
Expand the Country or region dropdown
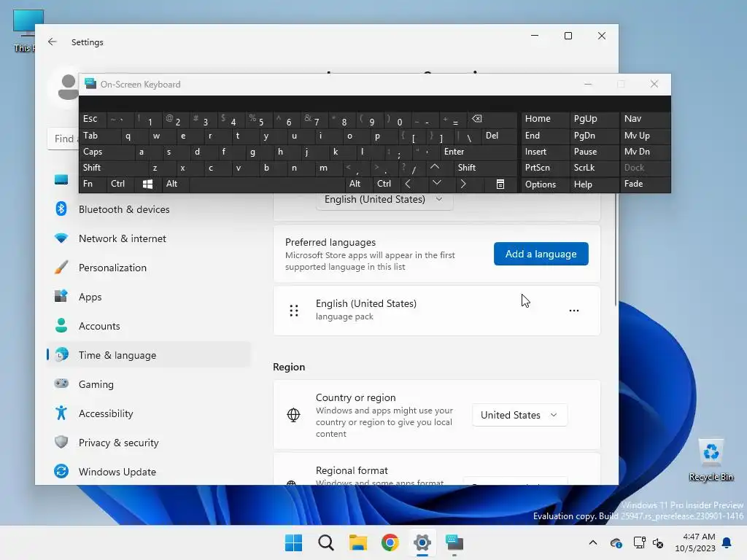coord(519,415)
